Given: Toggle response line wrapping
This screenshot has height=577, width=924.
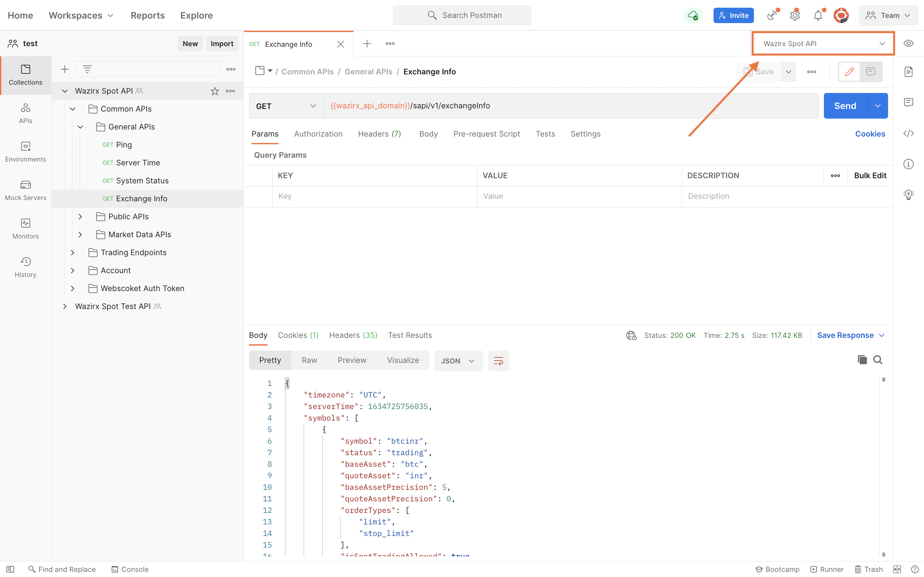Looking at the screenshot, I should coord(498,361).
